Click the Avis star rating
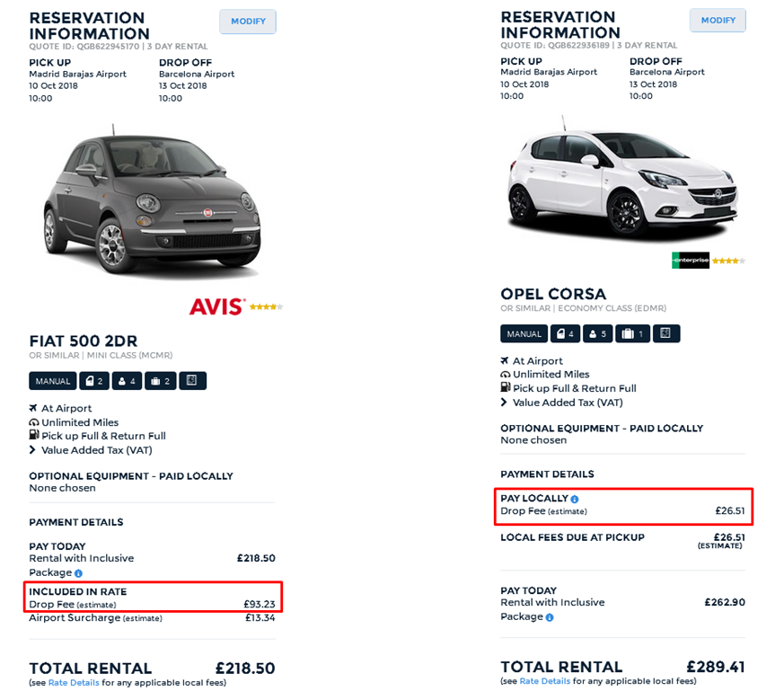Image resolution: width=784 pixels, height=700 pixels. pos(266,306)
